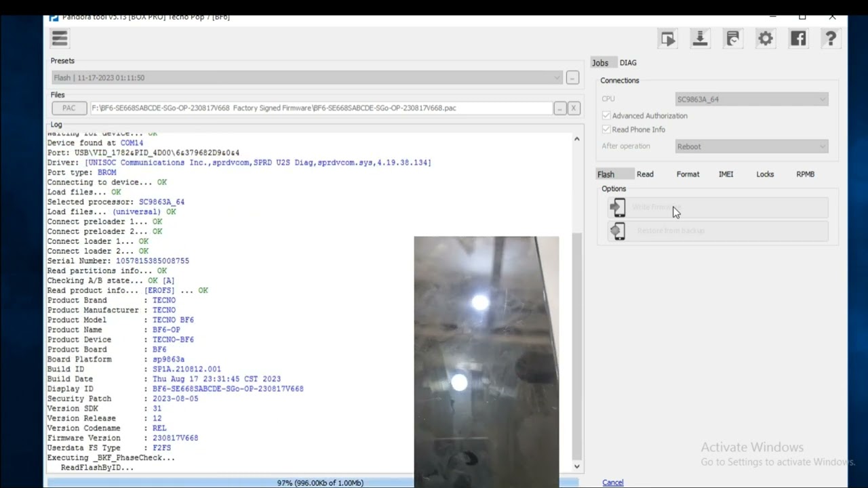The image size is (868, 488).
Task: Click the Build Date log line
Action: (x=163, y=380)
